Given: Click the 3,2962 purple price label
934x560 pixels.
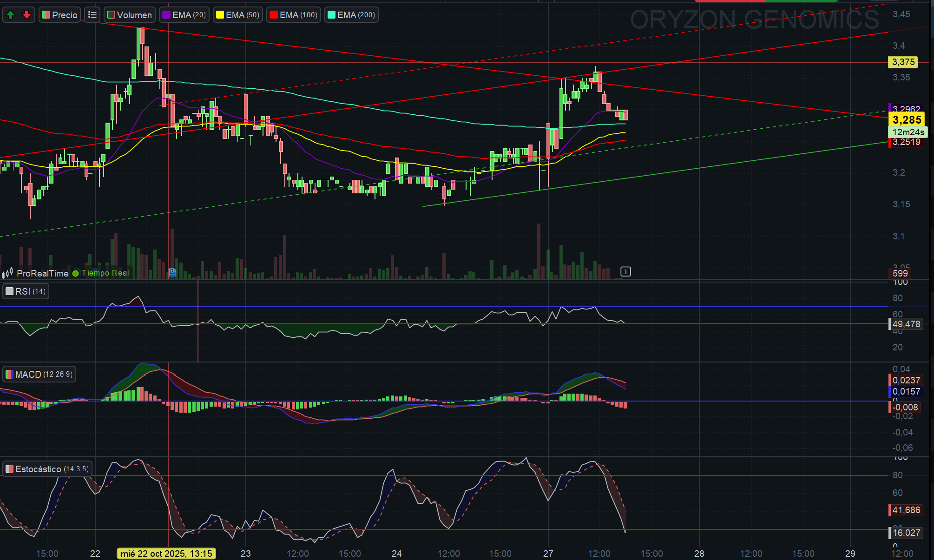Looking at the screenshot, I should [x=906, y=108].
